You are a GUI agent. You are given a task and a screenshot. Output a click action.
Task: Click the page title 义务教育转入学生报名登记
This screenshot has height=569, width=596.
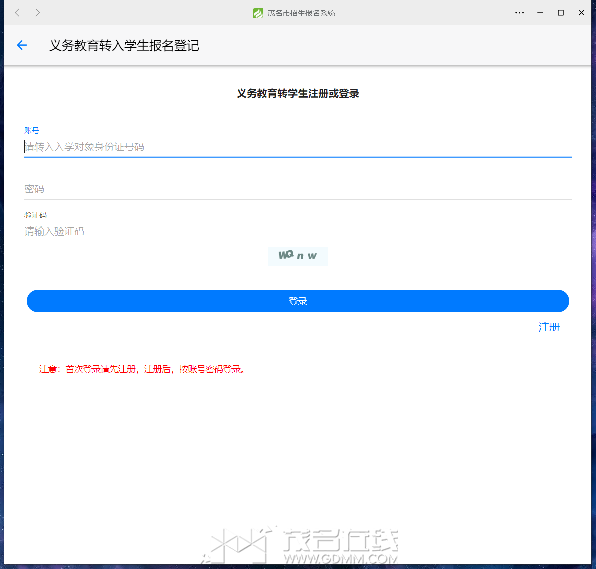124,46
